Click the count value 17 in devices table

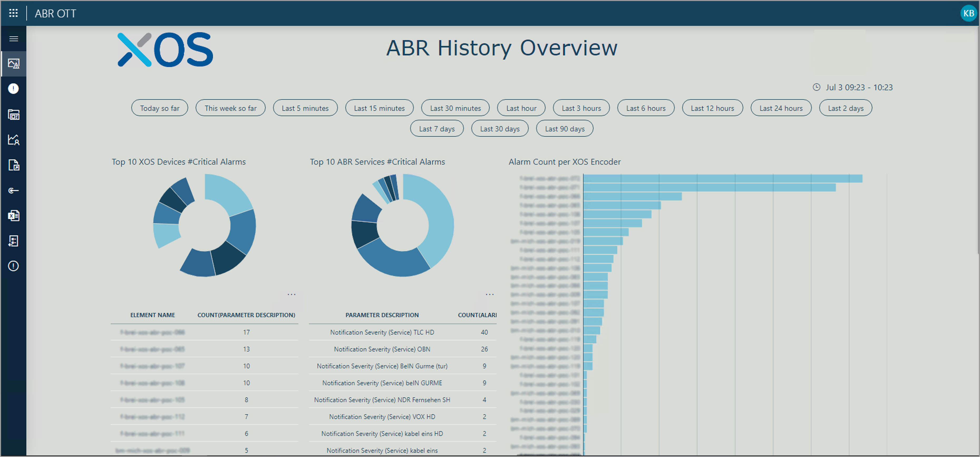(247, 332)
